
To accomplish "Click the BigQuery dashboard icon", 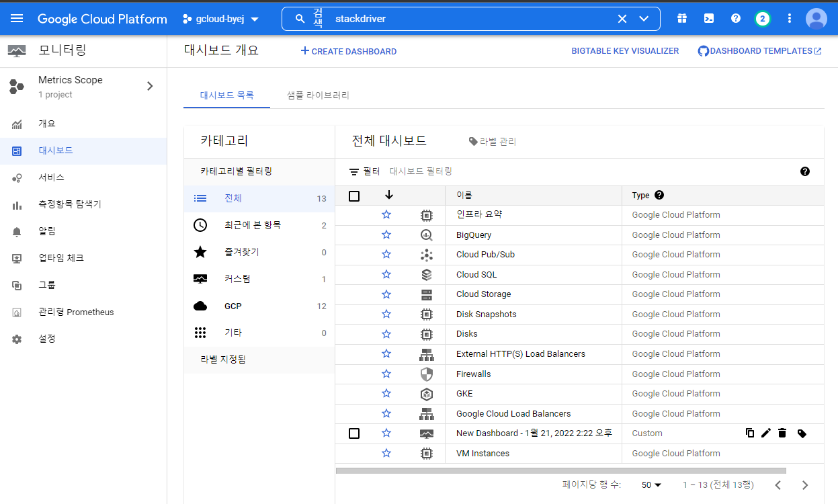I will pyautogui.click(x=426, y=235).
